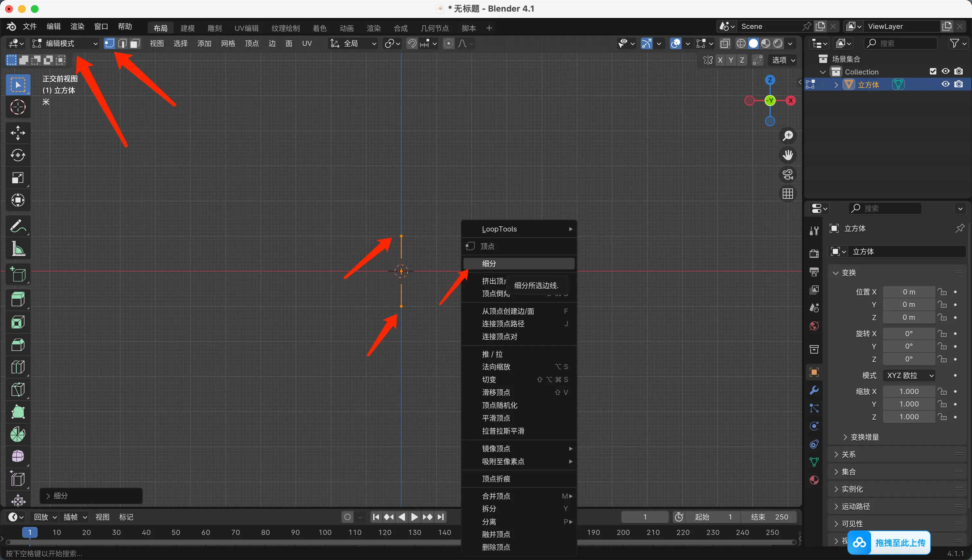The image size is (972, 560).
Task: Select the Annotate pencil tool
Action: point(18,226)
